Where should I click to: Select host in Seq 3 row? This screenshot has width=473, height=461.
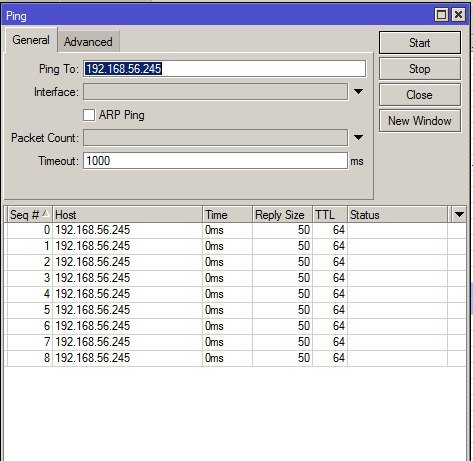tap(93, 278)
